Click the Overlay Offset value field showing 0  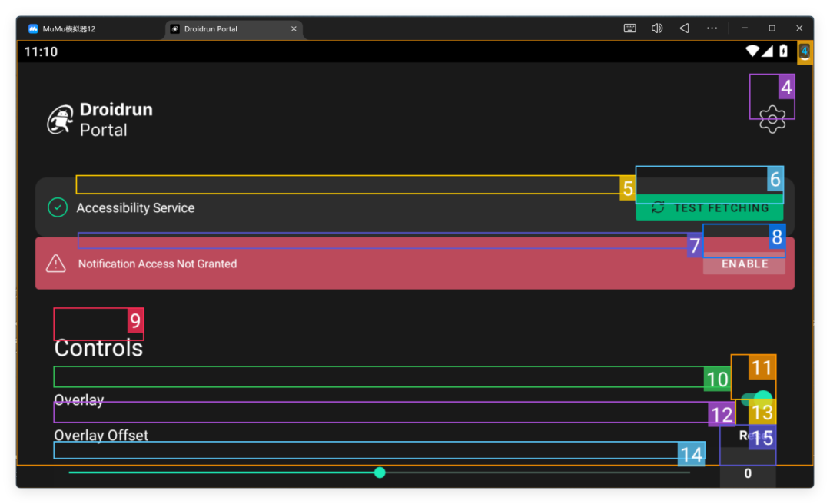tap(748, 472)
